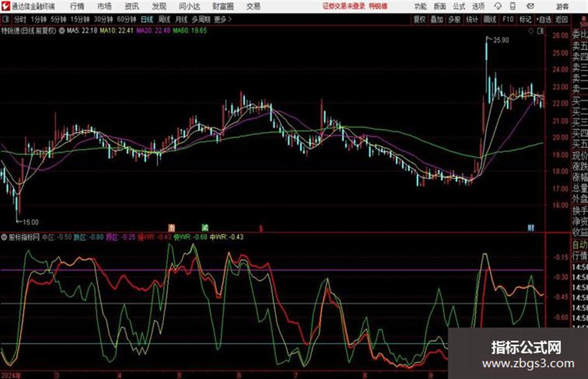Expand main chart indicator dropdown next to 特锐德 title

(x=62, y=30)
